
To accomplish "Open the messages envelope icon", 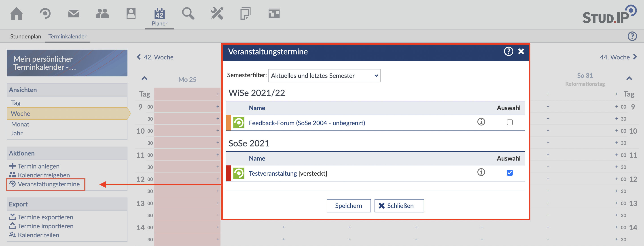I will pos(74,13).
